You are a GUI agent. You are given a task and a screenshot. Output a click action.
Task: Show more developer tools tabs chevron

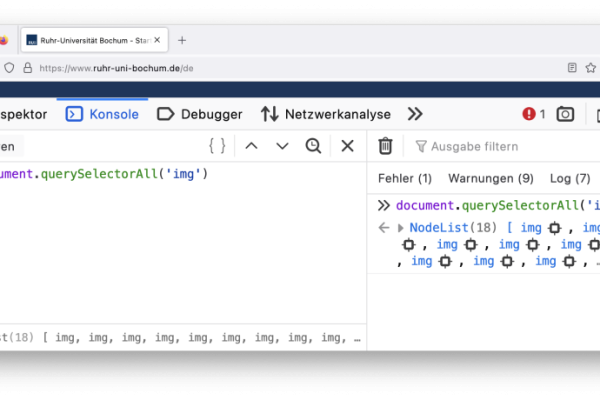pyautogui.click(x=415, y=114)
